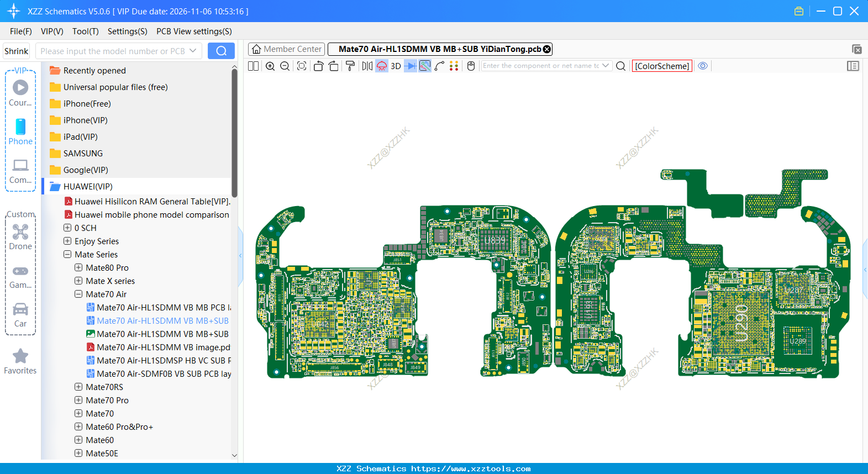The height and width of the screenshot is (474, 868).
Task: Expand the Mate X series node
Action: tap(78, 281)
